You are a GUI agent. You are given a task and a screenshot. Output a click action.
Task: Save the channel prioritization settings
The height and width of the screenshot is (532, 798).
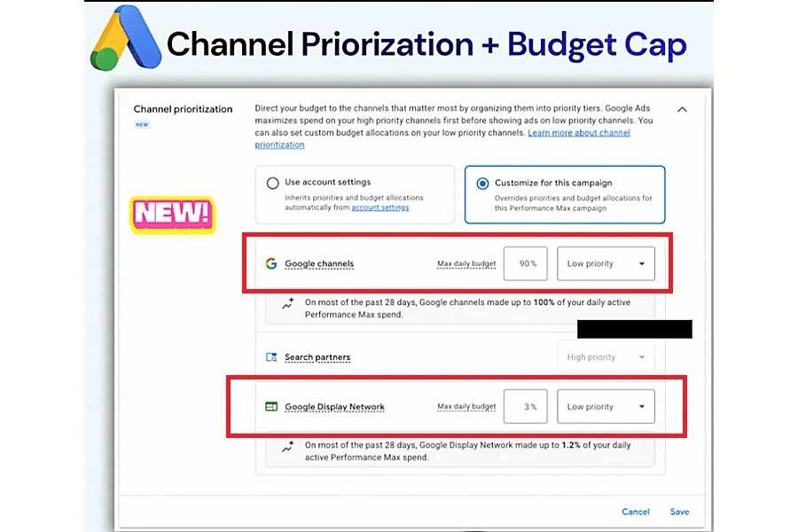pyautogui.click(x=679, y=512)
